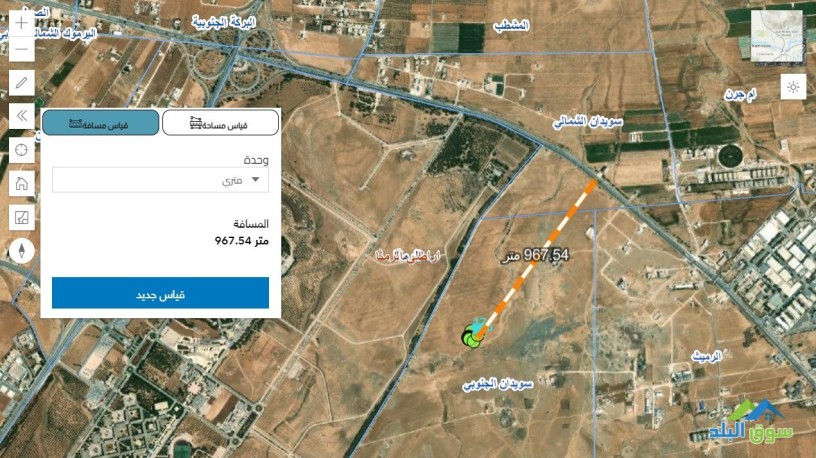Zoom in with the plus button
Image resolution: width=816 pixels, height=458 pixels.
[x=21, y=23]
